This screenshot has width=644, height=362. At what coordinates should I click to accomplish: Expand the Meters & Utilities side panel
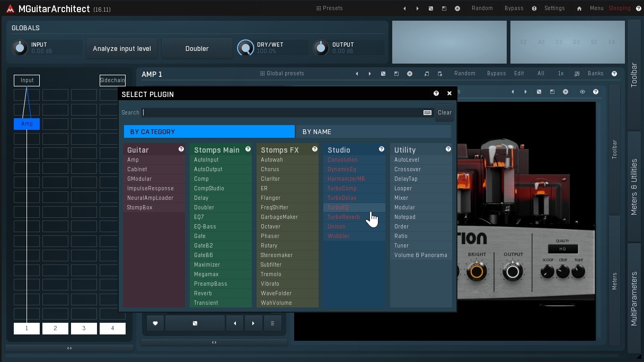pyautogui.click(x=634, y=186)
